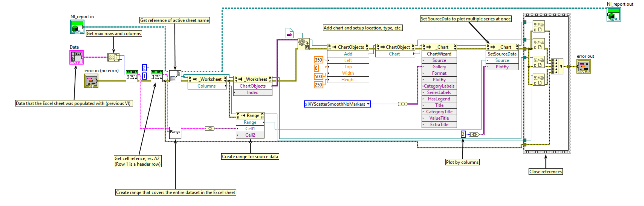
Task: Click the type constant page icon
Action: pos(289,33)
